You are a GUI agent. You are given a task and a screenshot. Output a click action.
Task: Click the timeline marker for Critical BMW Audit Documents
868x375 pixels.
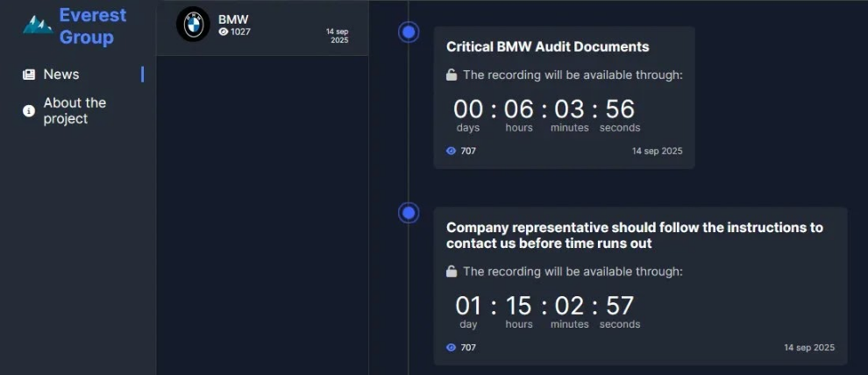point(409,32)
